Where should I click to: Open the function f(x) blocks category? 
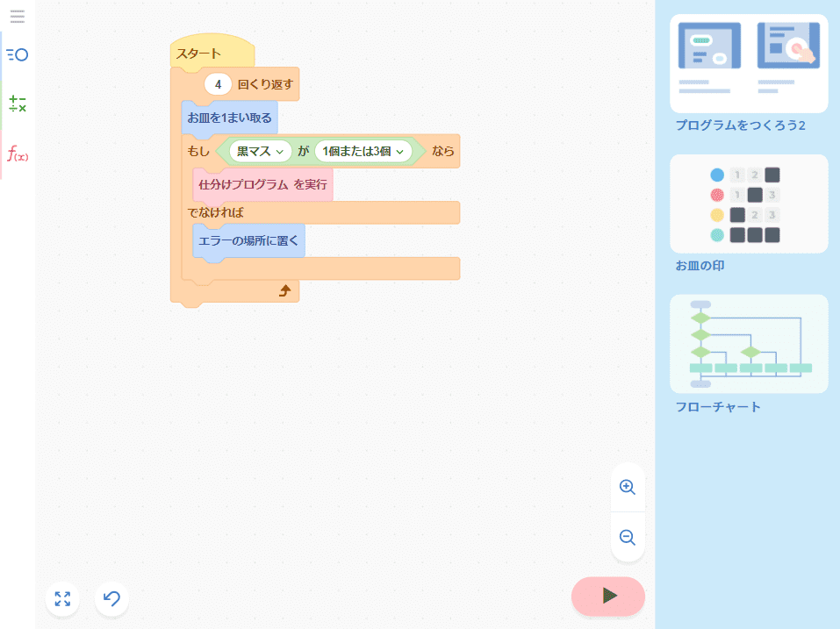[18, 155]
